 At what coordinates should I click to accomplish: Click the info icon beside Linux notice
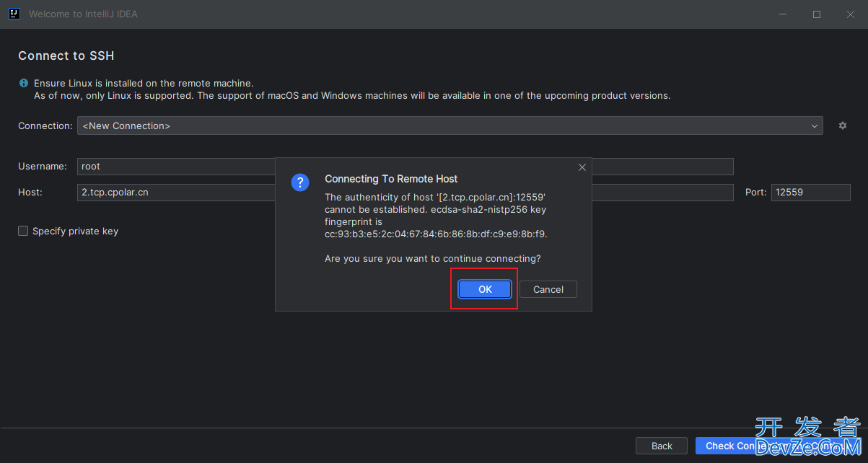tap(24, 84)
